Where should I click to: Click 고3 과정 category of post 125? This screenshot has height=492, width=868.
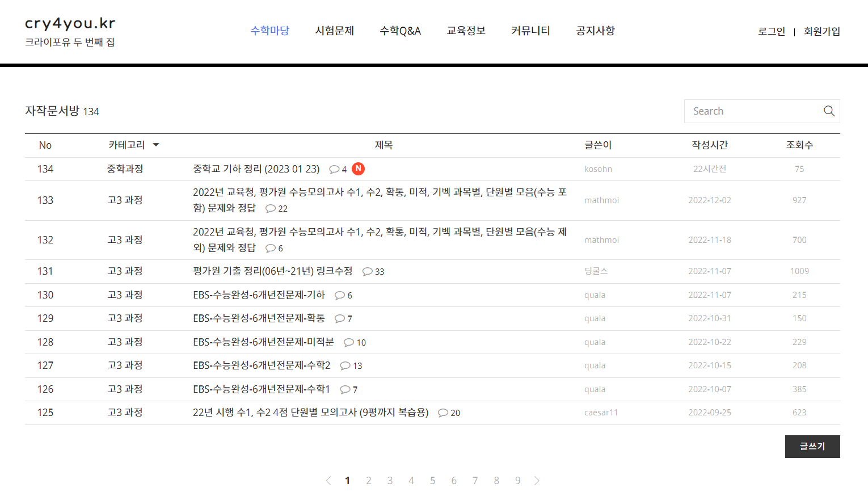pos(125,413)
